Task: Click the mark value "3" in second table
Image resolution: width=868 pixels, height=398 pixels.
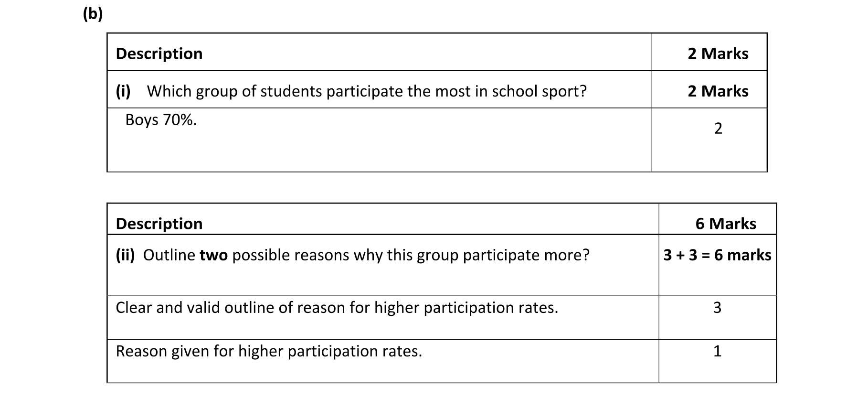Action: (717, 308)
